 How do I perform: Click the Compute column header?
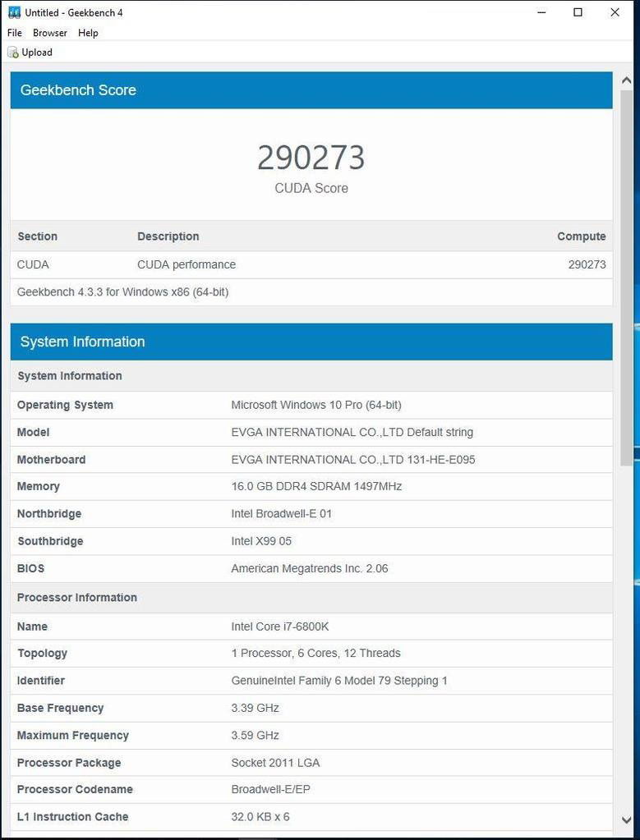[x=581, y=236]
